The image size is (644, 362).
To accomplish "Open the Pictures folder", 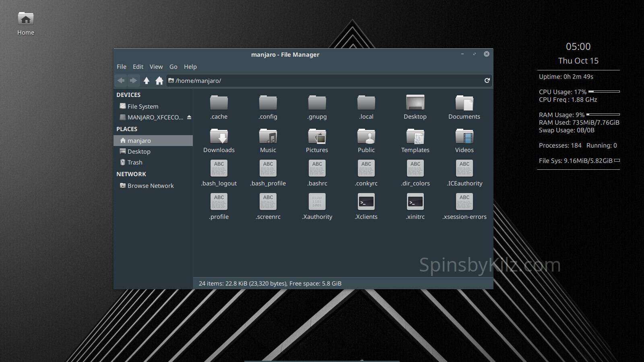I will click(x=317, y=137).
